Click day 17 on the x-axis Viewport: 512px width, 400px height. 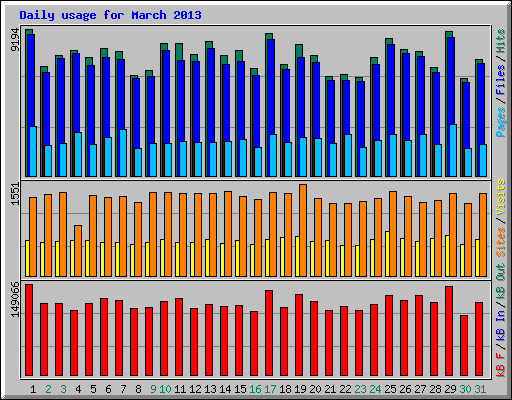coord(270,389)
